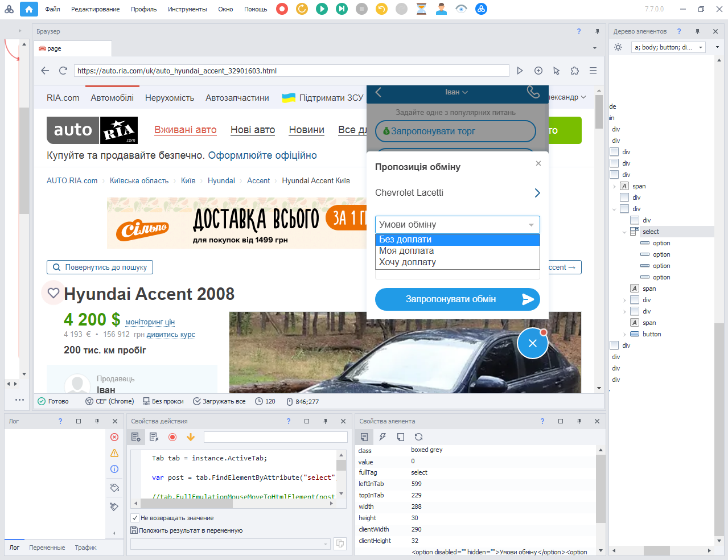This screenshot has width=728, height=560.
Task: Collapse the select node in element tree
Action: coord(624,232)
